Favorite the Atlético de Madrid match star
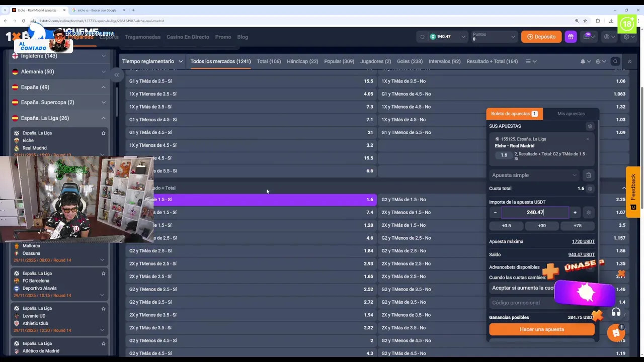The height and width of the screenshot is (362, 644). [104, 343]
